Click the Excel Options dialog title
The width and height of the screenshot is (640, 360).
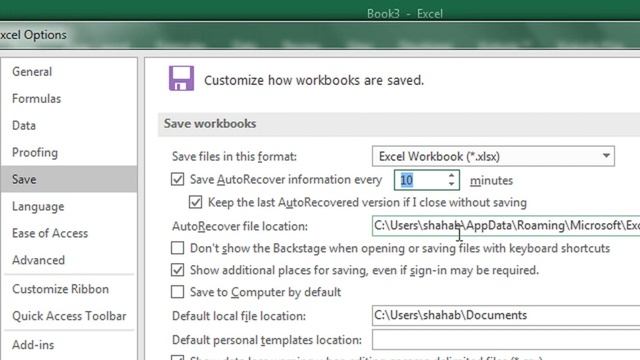tap(33, 35)
